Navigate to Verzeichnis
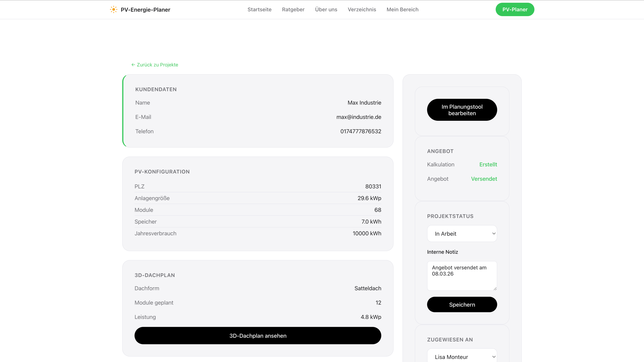 coord(362,10)
